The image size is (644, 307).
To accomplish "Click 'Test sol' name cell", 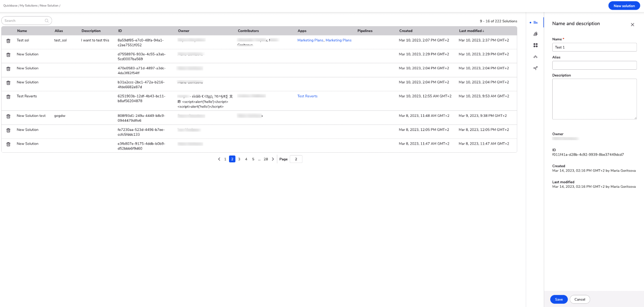I will tap(23, 40).
